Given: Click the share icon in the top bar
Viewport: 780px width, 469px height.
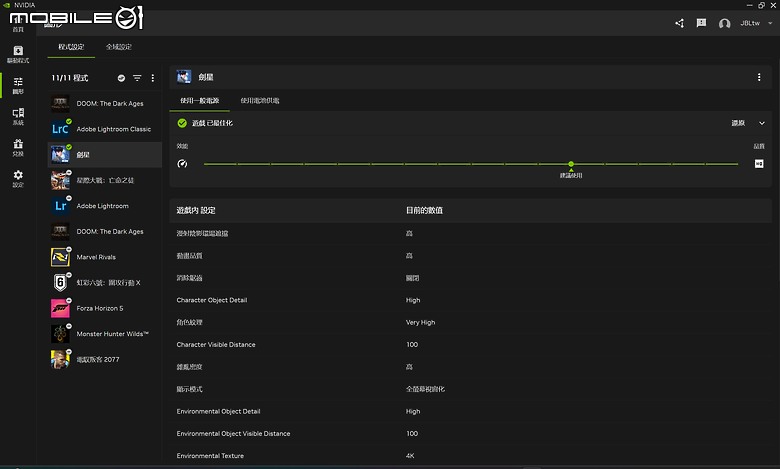Looking at the screenshot, I should 680,23.
